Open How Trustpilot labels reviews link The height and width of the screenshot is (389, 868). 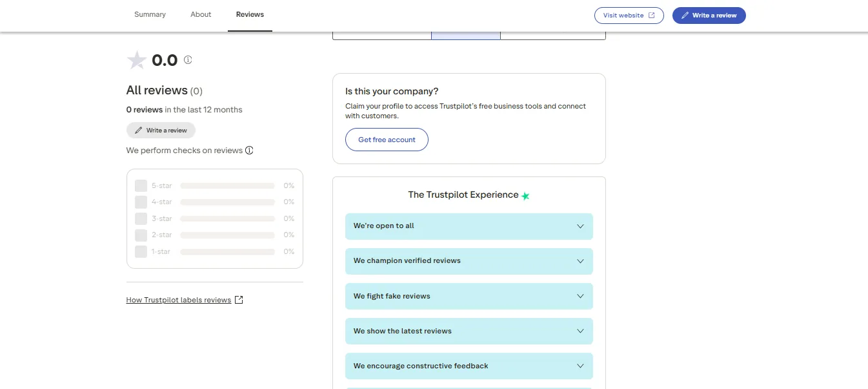[x=179, y=300]
